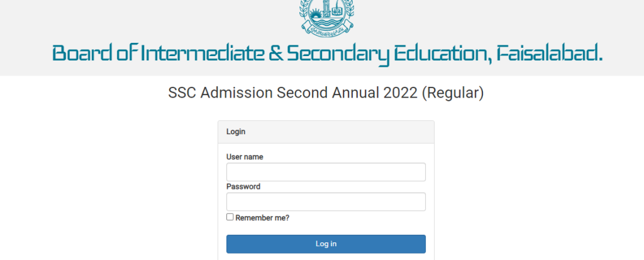This screenshot has width=644, height=260.
Task: Tick the Remember me checkbox
Action: point(230,217)
